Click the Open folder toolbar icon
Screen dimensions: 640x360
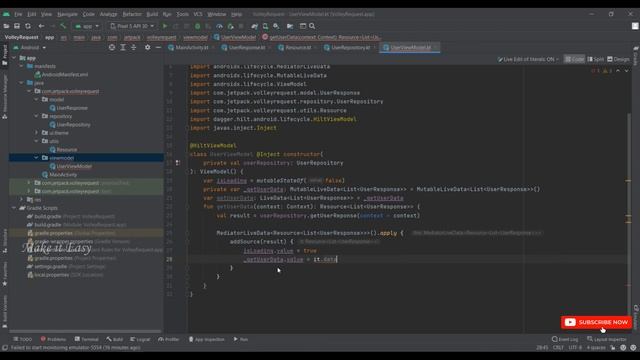[x=6, y=26]
